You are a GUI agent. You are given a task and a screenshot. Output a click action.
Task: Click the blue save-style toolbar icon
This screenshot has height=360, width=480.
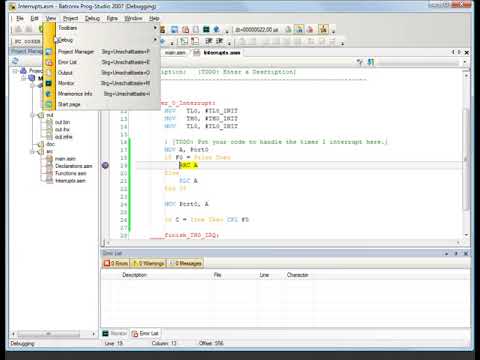click(x=174, y=30)
